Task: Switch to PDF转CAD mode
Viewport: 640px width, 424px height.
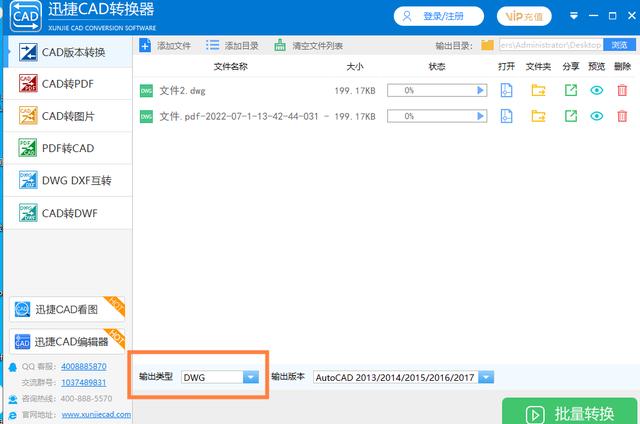Action: click(x=68, y=148)
